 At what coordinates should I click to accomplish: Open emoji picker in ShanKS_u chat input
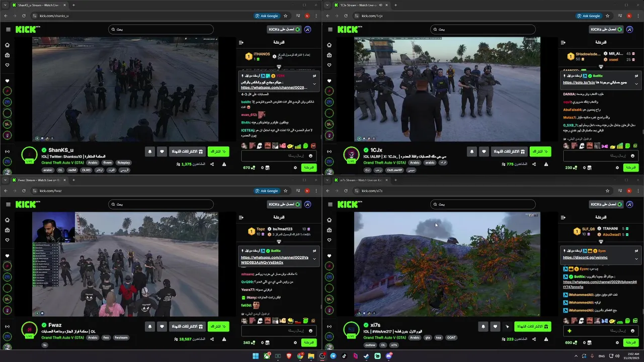click(310, 156)
